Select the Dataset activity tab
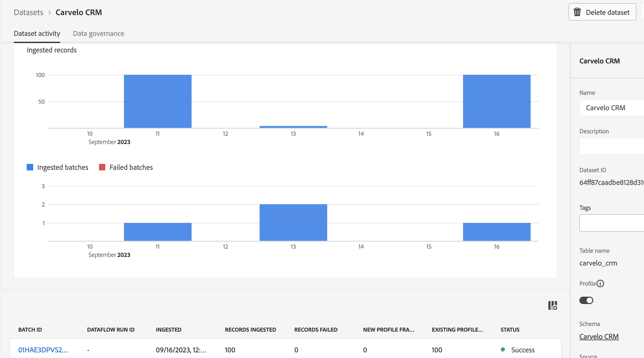 [37, 33]
